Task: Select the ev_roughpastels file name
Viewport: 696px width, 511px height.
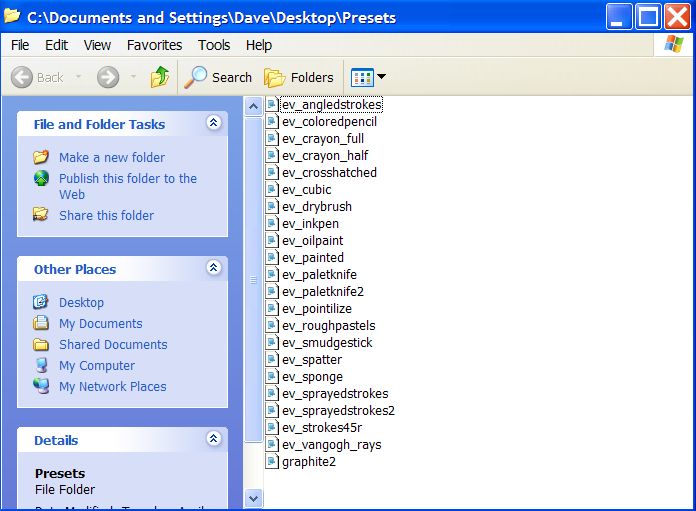Action: coord(328,325)
